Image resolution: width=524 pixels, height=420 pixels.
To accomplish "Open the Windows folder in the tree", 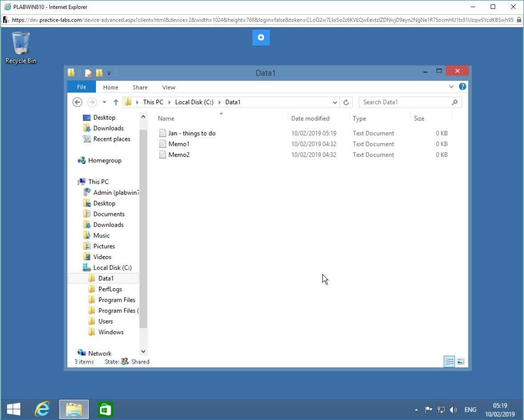I will point(111,332).
